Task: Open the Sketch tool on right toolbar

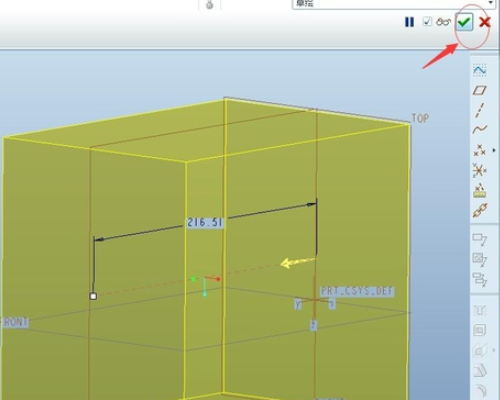Action: pos(480,70)
